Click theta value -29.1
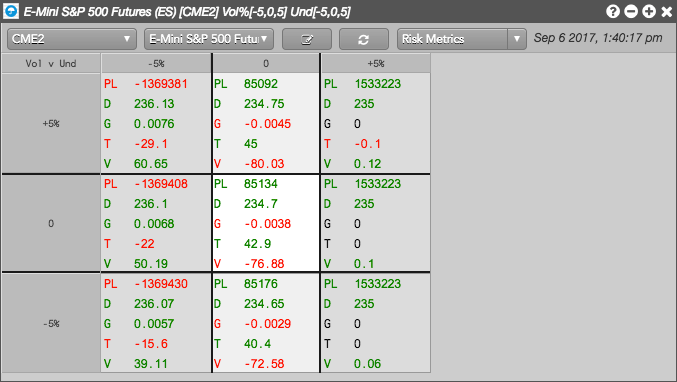The height and width of the screenshot is (382, 677). tap(151, 144)
